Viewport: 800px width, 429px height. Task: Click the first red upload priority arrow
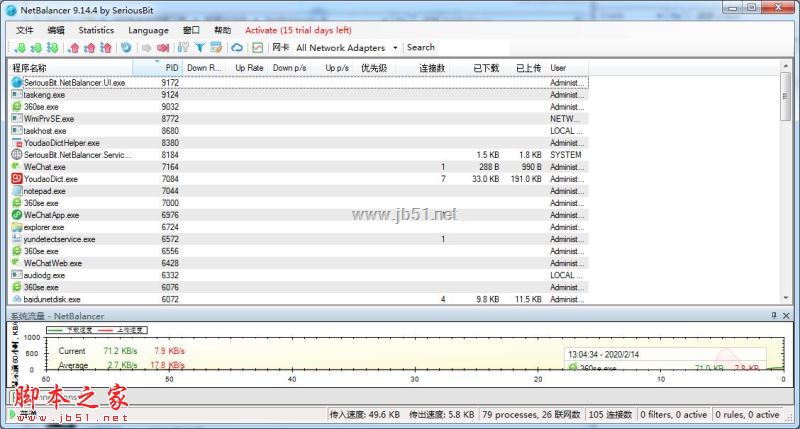coord(73,48)
